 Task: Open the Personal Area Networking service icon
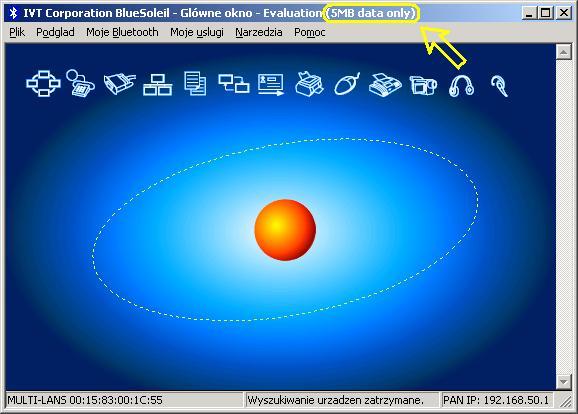[x=43, y=84]
